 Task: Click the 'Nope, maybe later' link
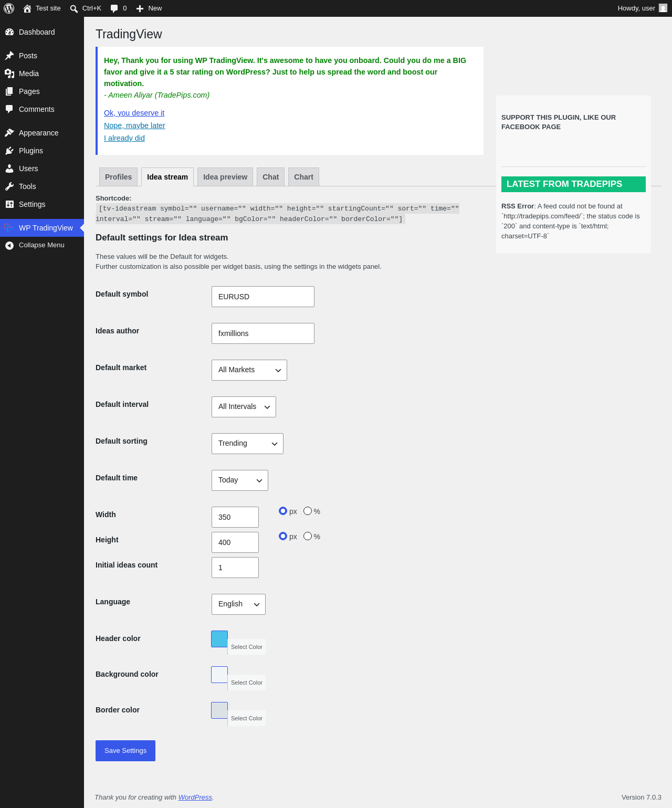pyautogui.click(x=134, y=125)
